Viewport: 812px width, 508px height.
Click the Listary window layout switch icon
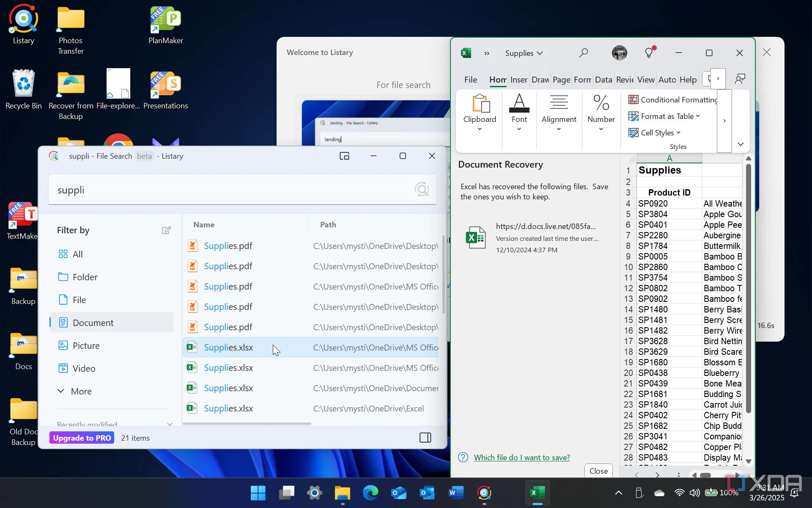[x=344, y=156]
